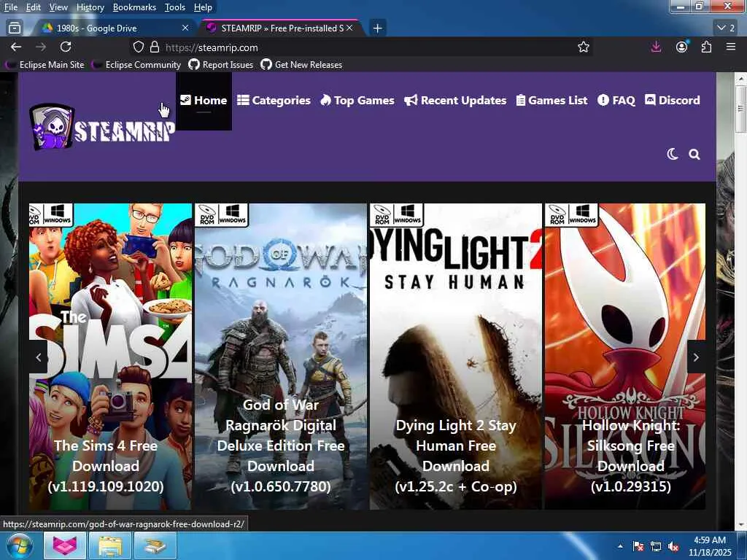
Task: Open the Edit menu
Action: coord(33,7)
